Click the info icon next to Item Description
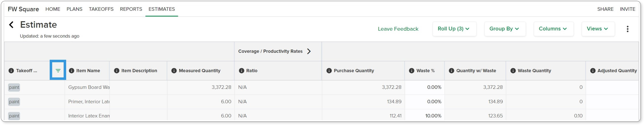Screen dimensions: 644x125 pyautogui.click(x=117, y=71)
